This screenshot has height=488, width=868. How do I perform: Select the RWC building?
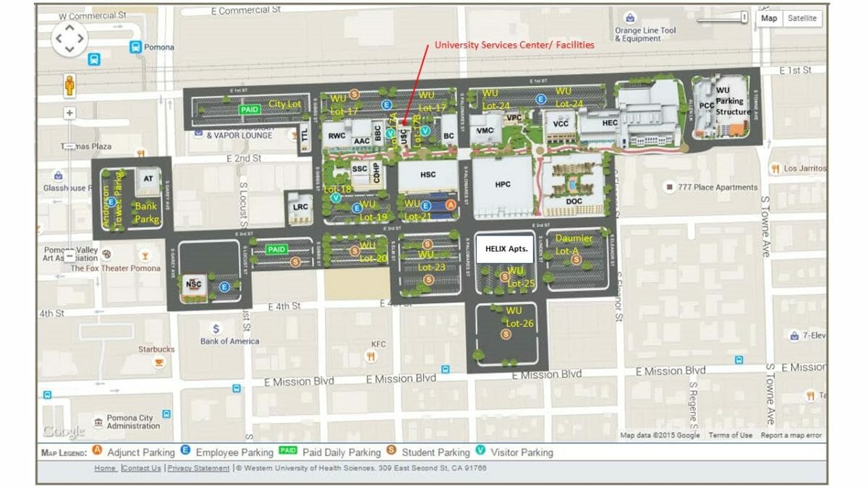pyautogui.click(x=337, y=135)
